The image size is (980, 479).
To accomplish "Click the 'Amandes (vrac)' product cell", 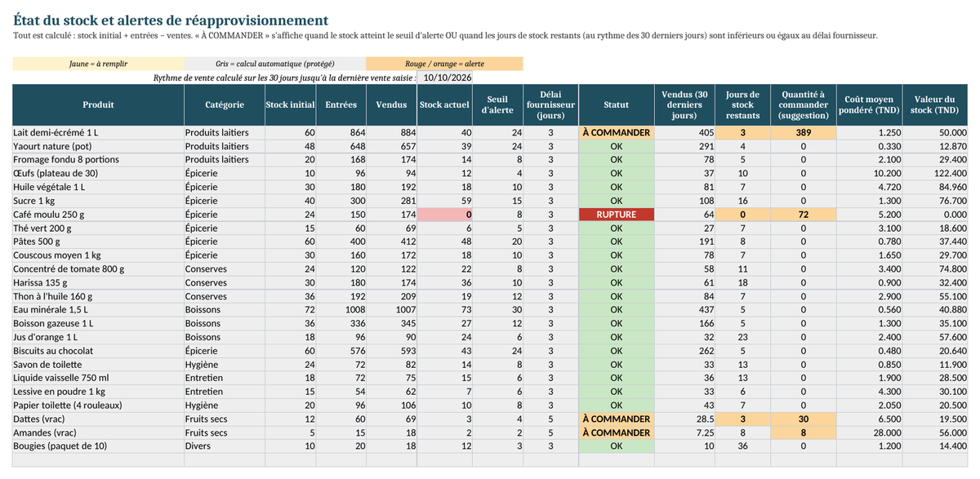I will point(98,432).
